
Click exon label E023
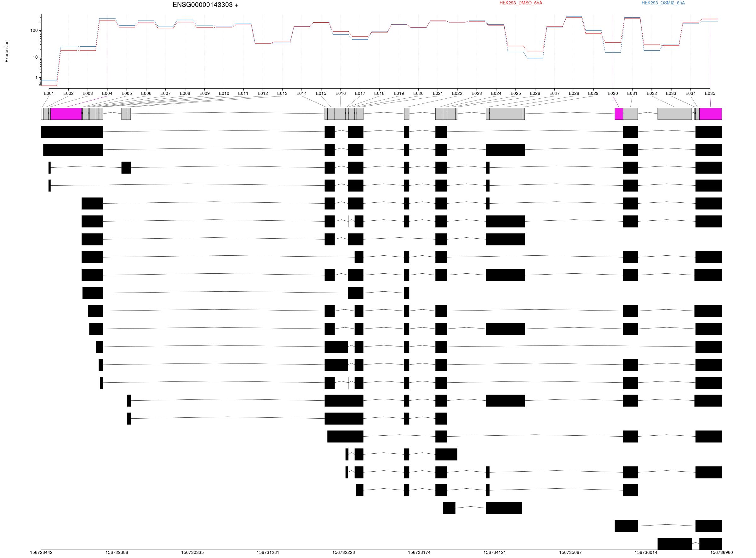(477, 94)
